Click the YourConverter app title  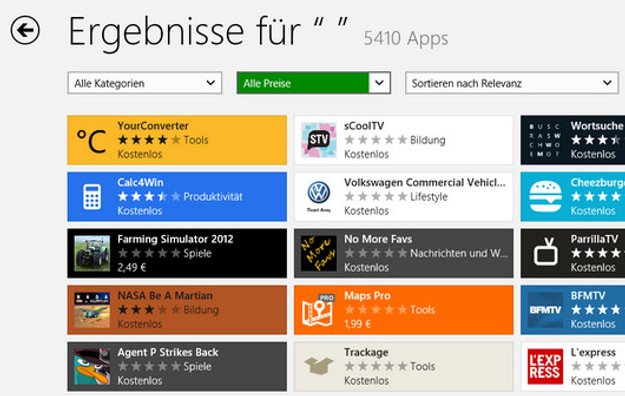coord(153,126)
